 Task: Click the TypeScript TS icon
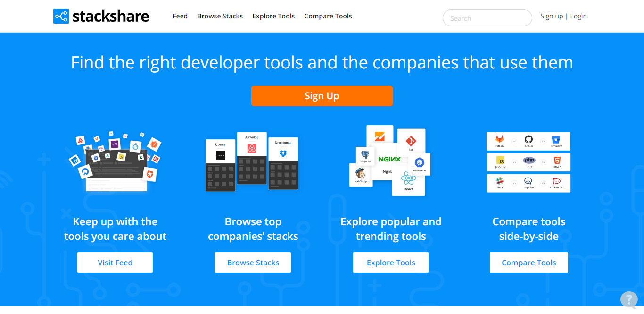(x=74, y=161)
